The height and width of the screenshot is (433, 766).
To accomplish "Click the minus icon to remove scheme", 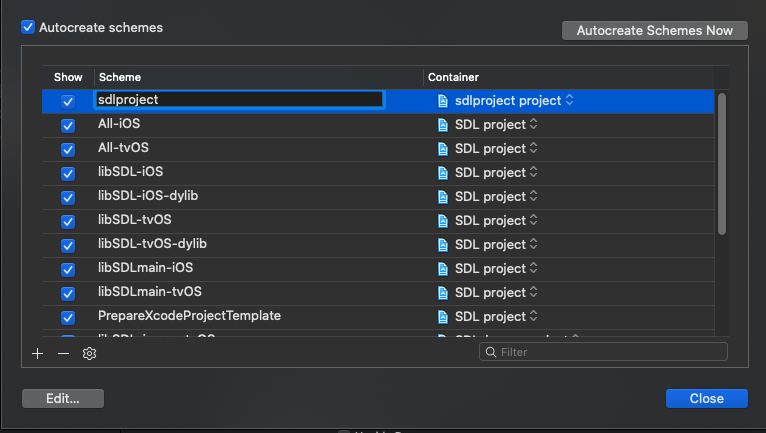I will 64,353.
